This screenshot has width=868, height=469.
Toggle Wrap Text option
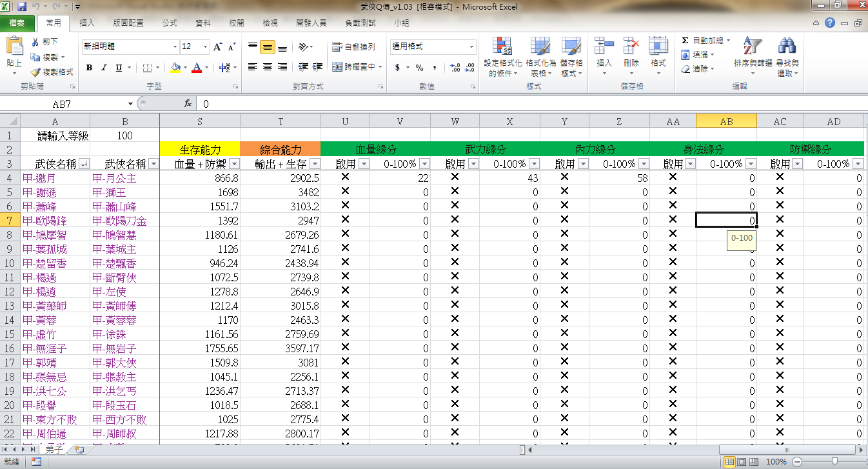click(353, 47)
